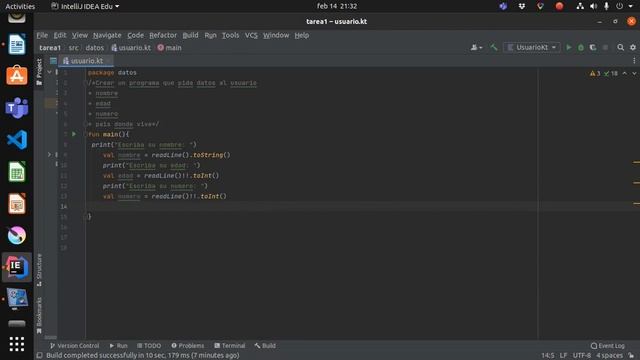Open the Edit menu
640x360 pixels.
60,35
